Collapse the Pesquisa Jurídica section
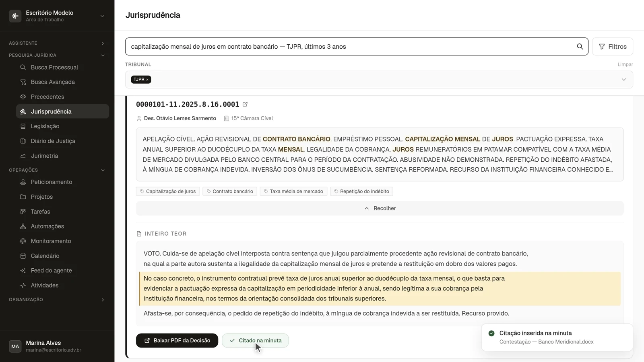Viewport: 644px width, 362px height. (103, 55)
